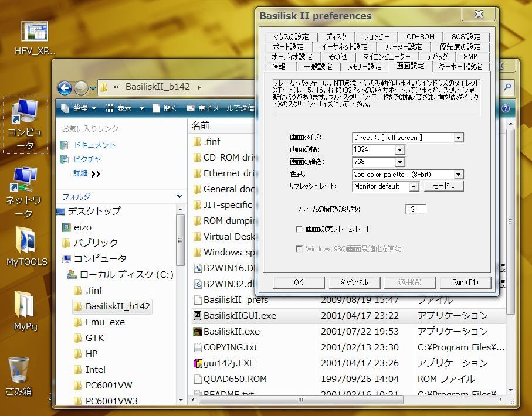
Task: Close the Basilisk II preferences dialog
Action: pyautogui.click(x=479, y=14)
